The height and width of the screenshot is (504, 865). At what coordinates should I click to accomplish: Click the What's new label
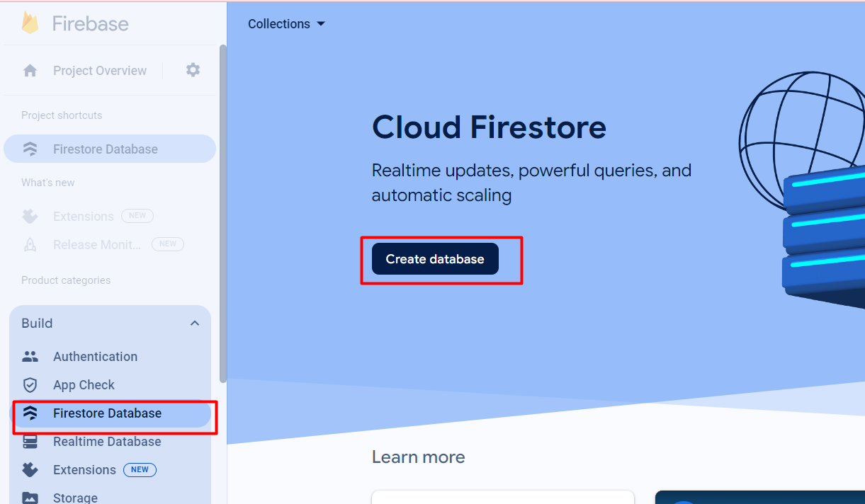coord(48,183)
